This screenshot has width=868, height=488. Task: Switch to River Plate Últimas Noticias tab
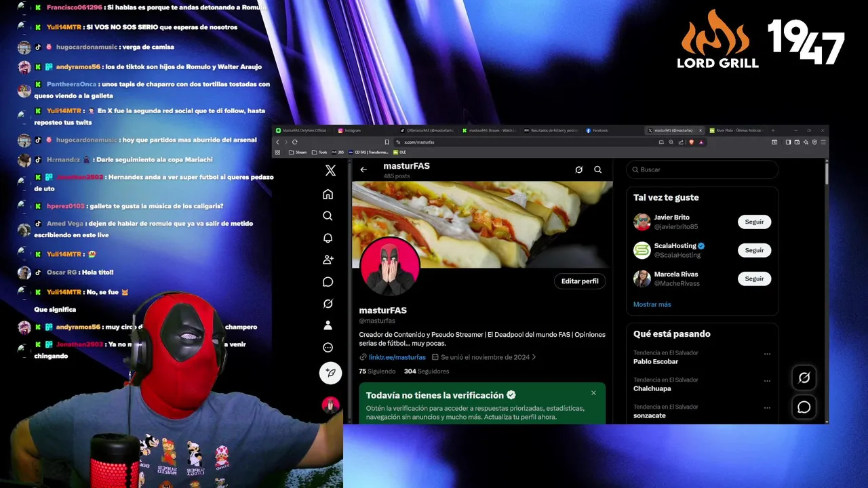(x=736, y=130)
